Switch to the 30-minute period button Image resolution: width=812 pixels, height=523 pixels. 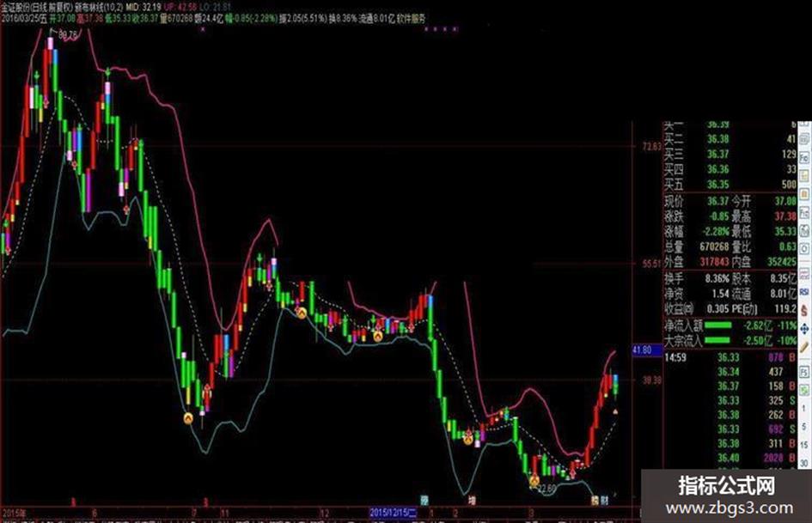pos(804,462)
